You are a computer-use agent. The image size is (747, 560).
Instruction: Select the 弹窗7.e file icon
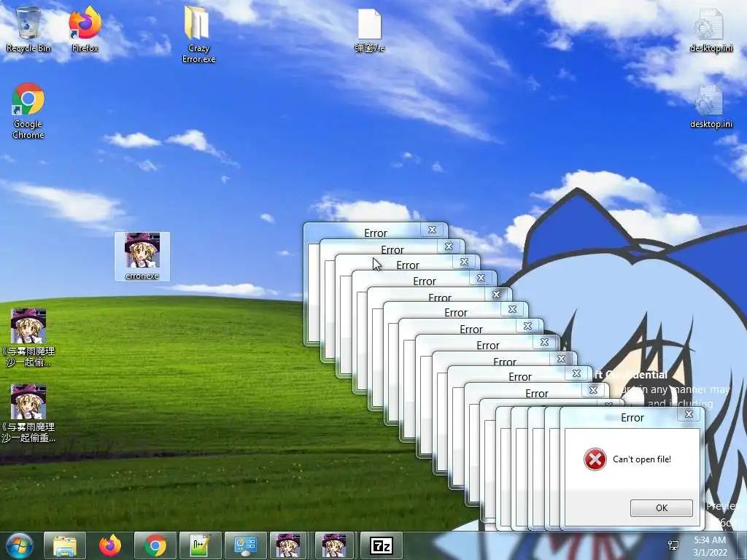click(370, 31)
